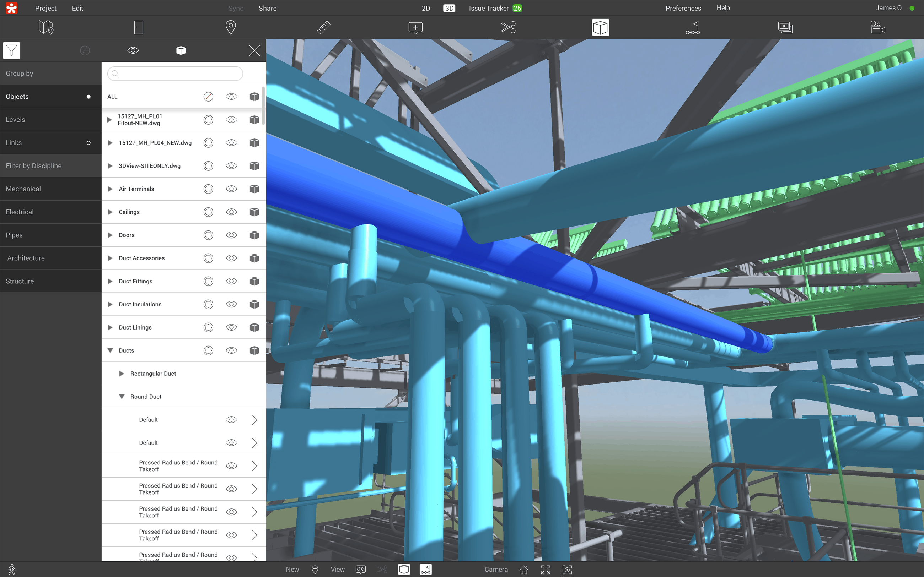This screenshot has width=924, height=577.
Task: Filter by the Mechanical discipline
Action: pyautogui.click(x=23, y=189)
